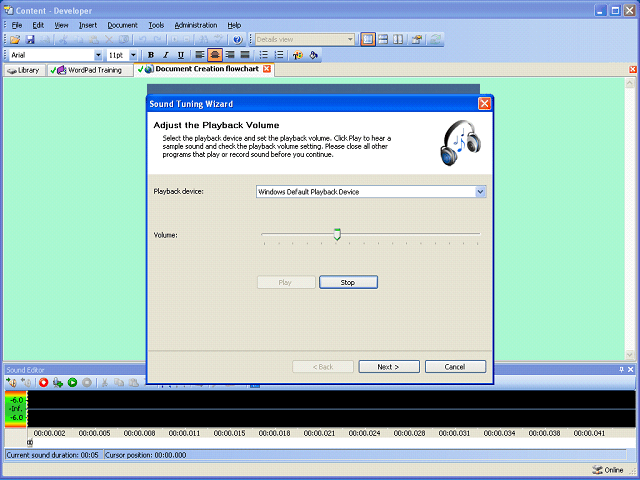
Task: Click the Online status indicator
Action: click(608, 470)
